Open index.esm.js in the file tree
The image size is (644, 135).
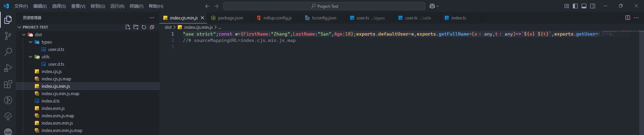click(53, 108)
